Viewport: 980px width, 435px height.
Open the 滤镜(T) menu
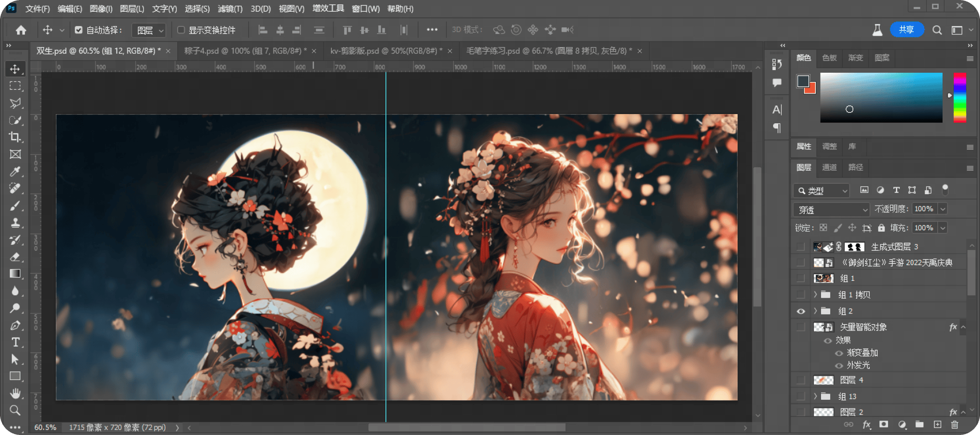coord(230,9)
